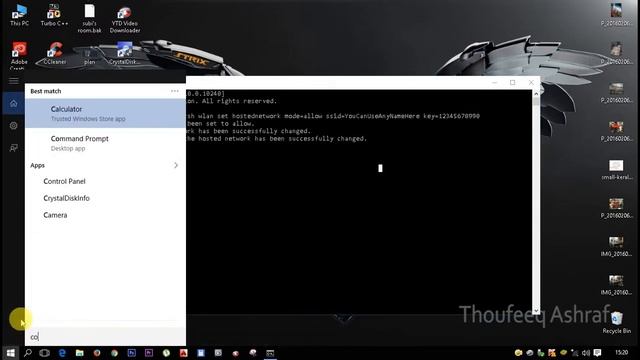Minimize the Command Prompt window
The image size is (640, 360).
click(x=494, y=82)
